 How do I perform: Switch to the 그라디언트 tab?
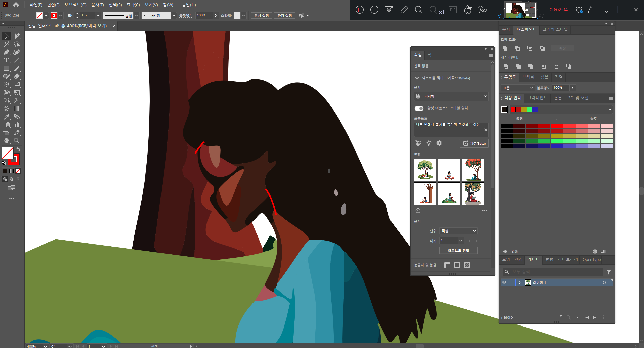point(537,98)
